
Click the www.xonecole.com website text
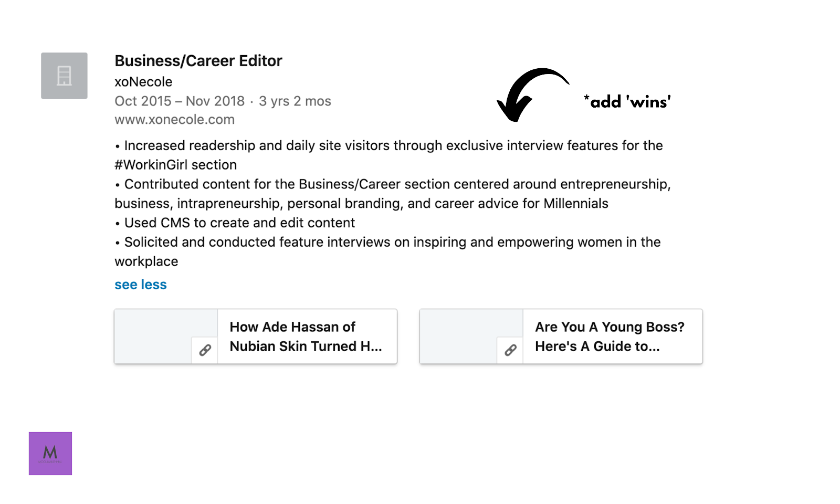[175, 120]
